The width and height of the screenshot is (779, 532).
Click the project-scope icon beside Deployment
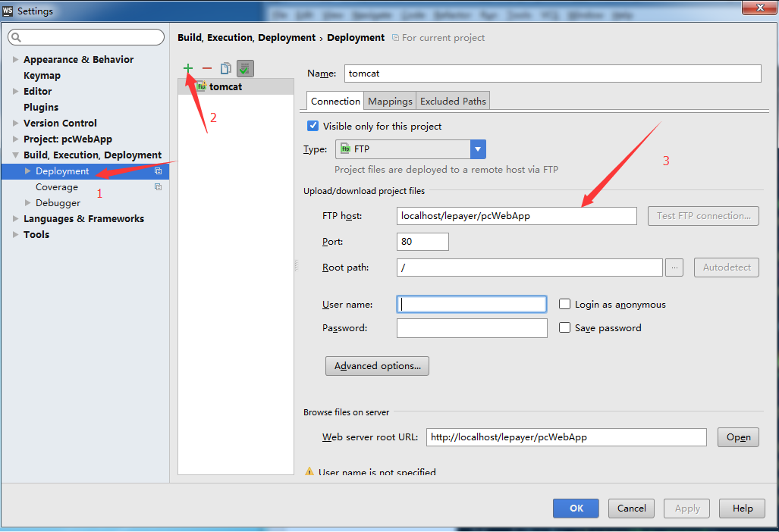point(158,171)
